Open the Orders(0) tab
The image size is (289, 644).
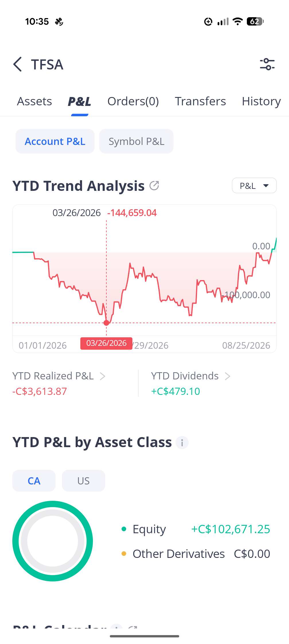(133, 101)
